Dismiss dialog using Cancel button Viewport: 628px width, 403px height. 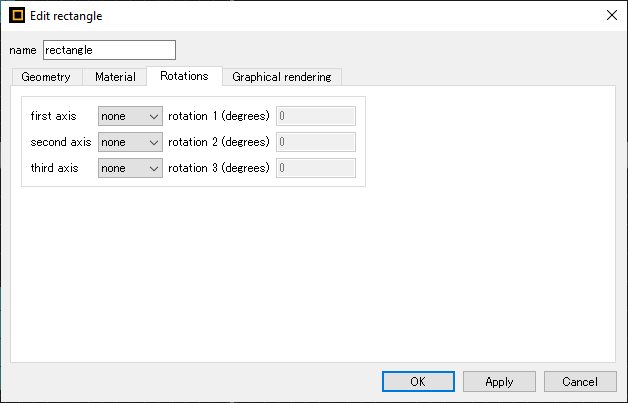[x=580, y=381]
